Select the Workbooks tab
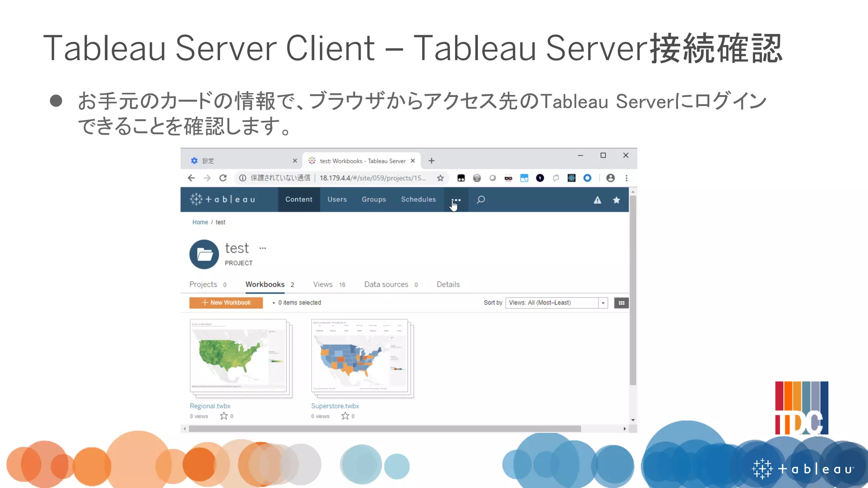 (270, 284)
